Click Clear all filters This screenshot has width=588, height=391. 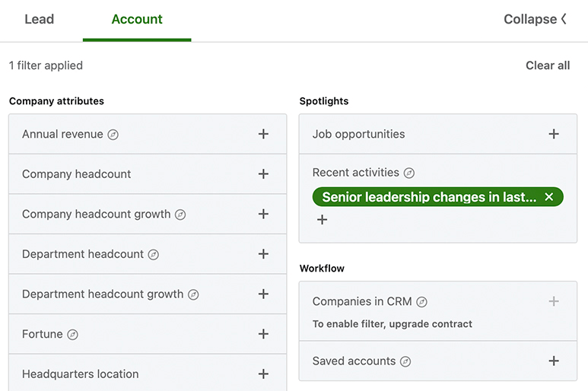click(548, 65)
